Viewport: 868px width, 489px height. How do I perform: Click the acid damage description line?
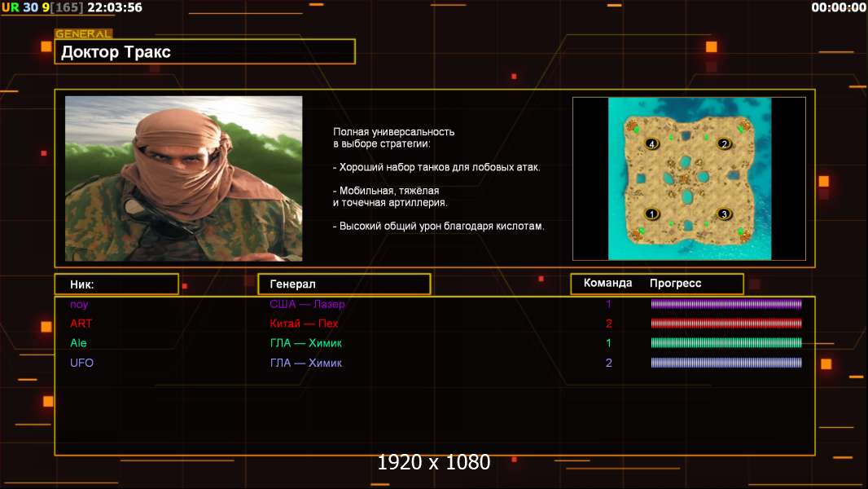point(438,226)
